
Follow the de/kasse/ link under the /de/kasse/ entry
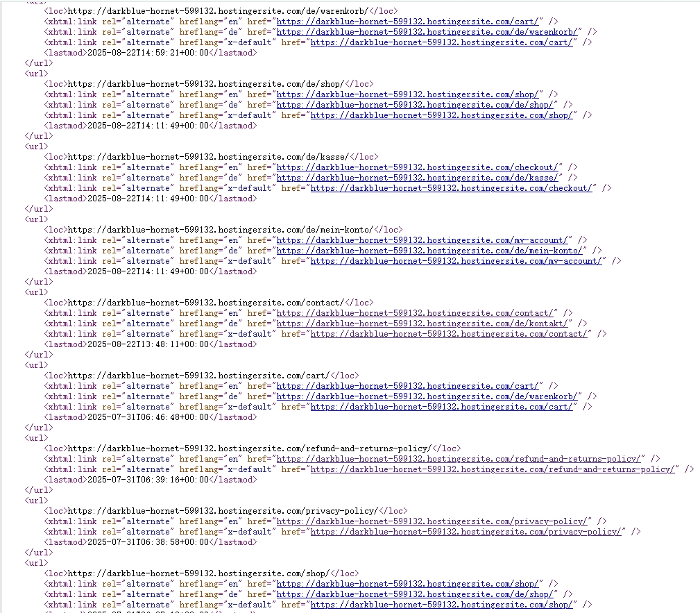(418, 178)
